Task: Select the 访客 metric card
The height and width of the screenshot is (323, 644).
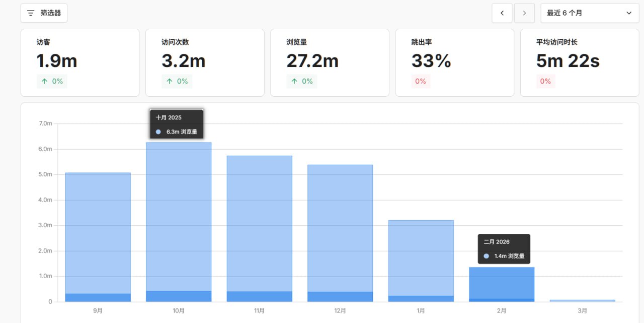Action: [x=79, y=62]
